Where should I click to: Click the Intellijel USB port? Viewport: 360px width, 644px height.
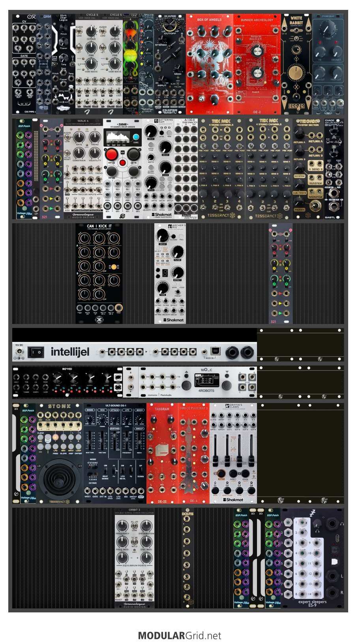(x=216, y=351)
